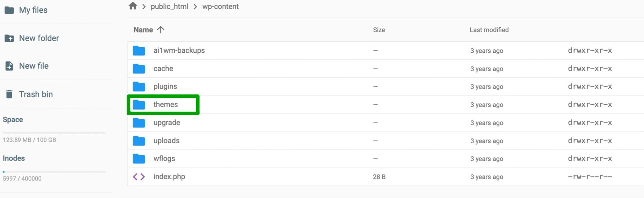The height and width of the screenshot is (198, 644).
Task: Click the Trash bin link
Action: [36, 94]
